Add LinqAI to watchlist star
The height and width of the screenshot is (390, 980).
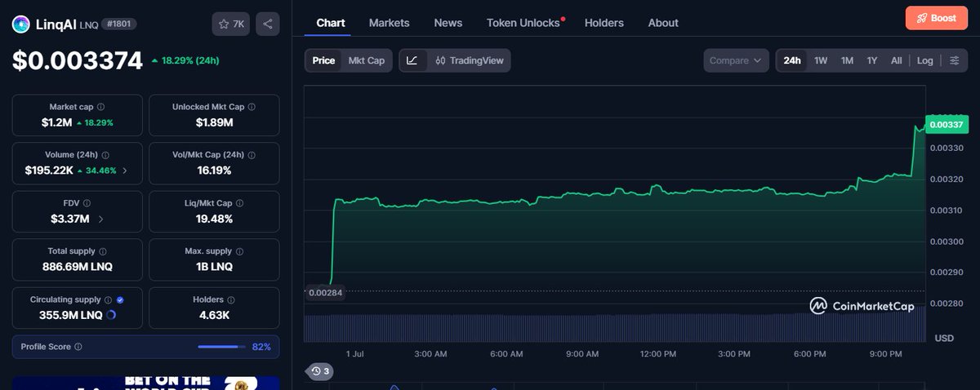231,24
